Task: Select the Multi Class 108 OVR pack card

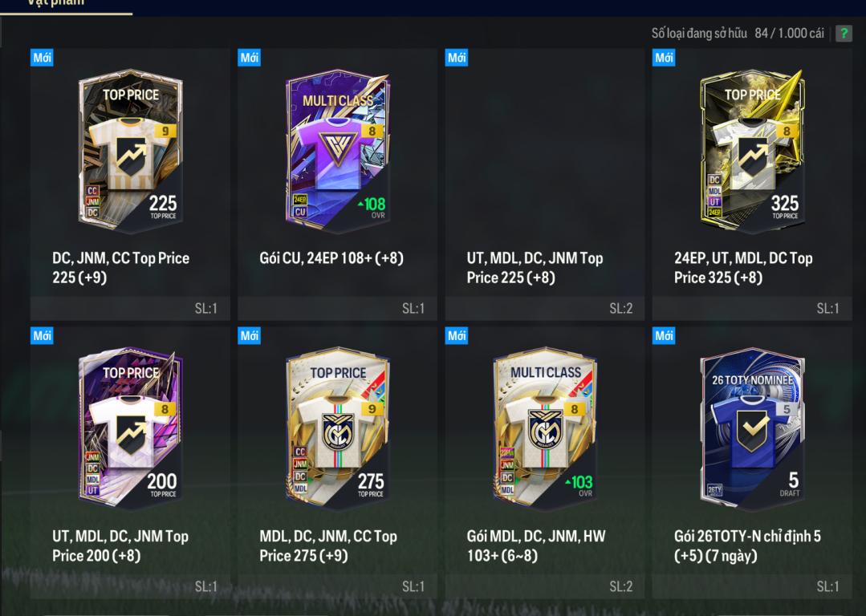Action: [337, 150]
